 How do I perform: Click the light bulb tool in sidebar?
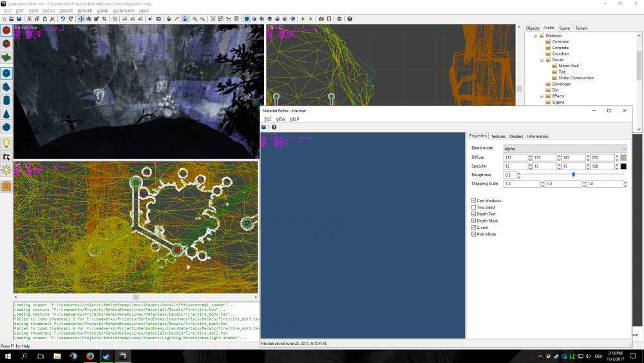(6, 143)
